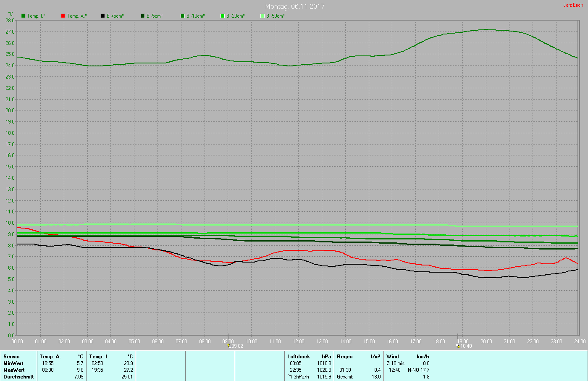This screenshot has height=381, width=588.
Task: Click the pressure trend '^1.3hPa/h'
Action: [298, 377]
